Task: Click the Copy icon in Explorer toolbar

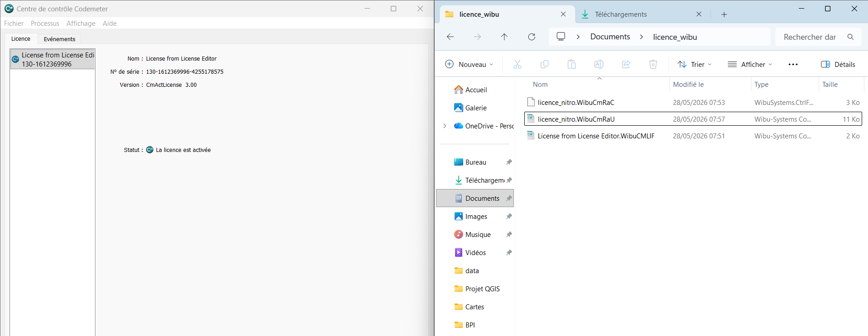Action: pos(545,64)
